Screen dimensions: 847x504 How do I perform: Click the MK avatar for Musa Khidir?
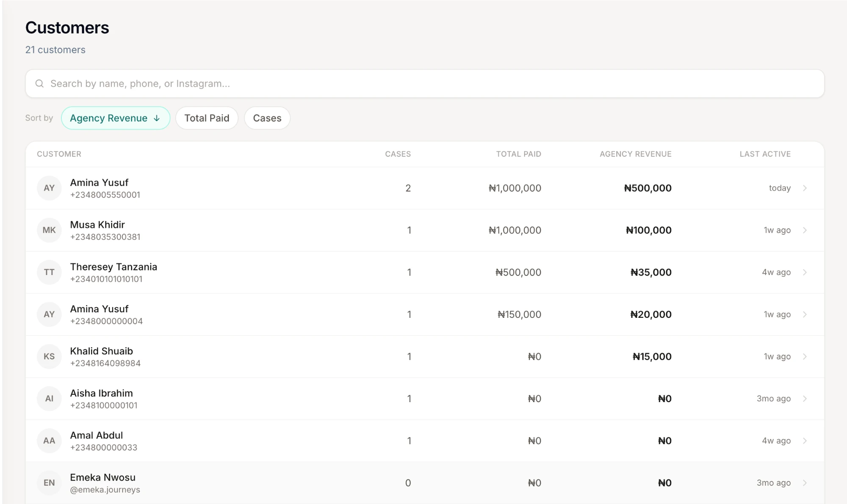coord(49,230)
